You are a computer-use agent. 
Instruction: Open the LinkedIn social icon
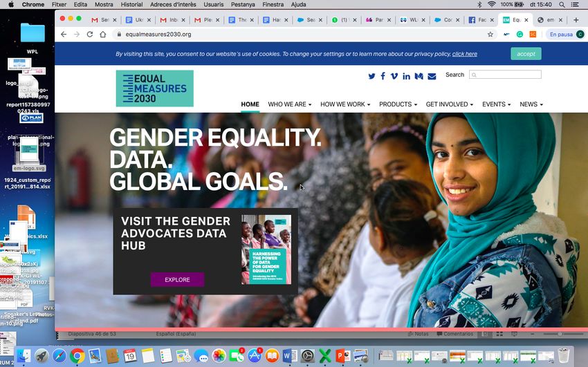tap(406, 76)
